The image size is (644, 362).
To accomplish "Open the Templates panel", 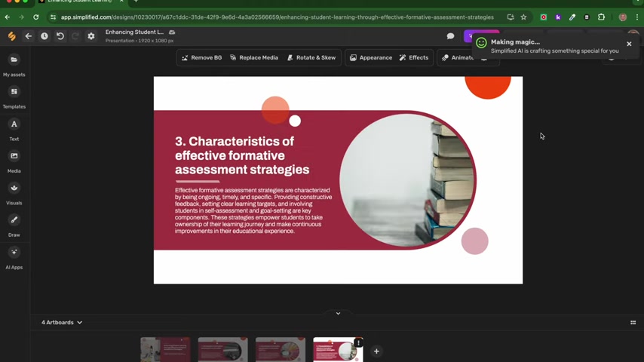I will (x=14, y=96).
